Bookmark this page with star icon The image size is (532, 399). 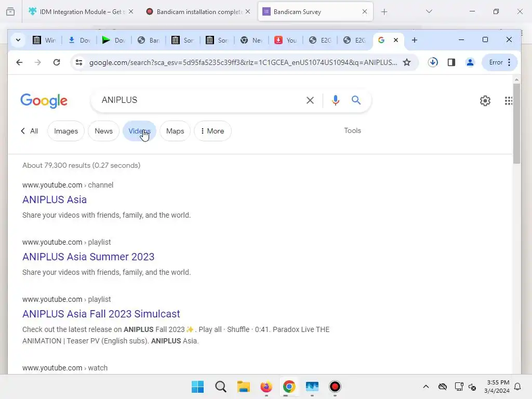click(407, 62)
